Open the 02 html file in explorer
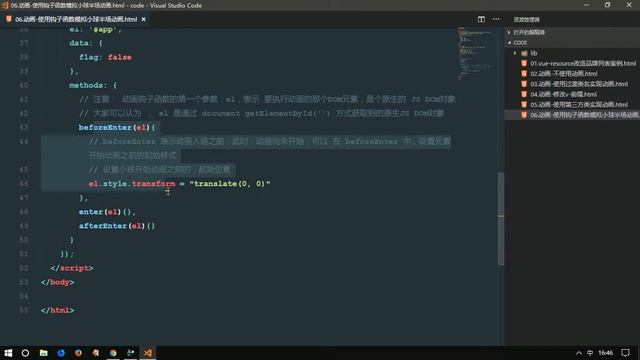The height and width of the screenshot is (360, 640). coord(563,73)
